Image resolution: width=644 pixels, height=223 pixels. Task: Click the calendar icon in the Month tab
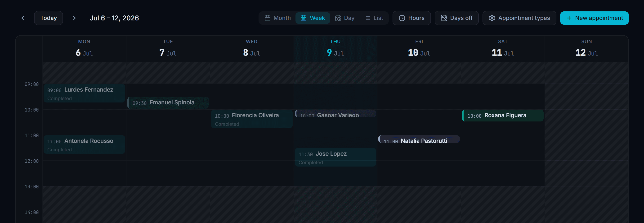tap(268, 18)
